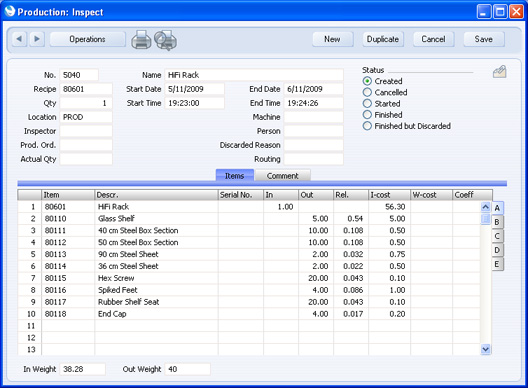Click the scroll down arrow of items grid
Viewport: 528px width, 388px height.
point(486,349)
